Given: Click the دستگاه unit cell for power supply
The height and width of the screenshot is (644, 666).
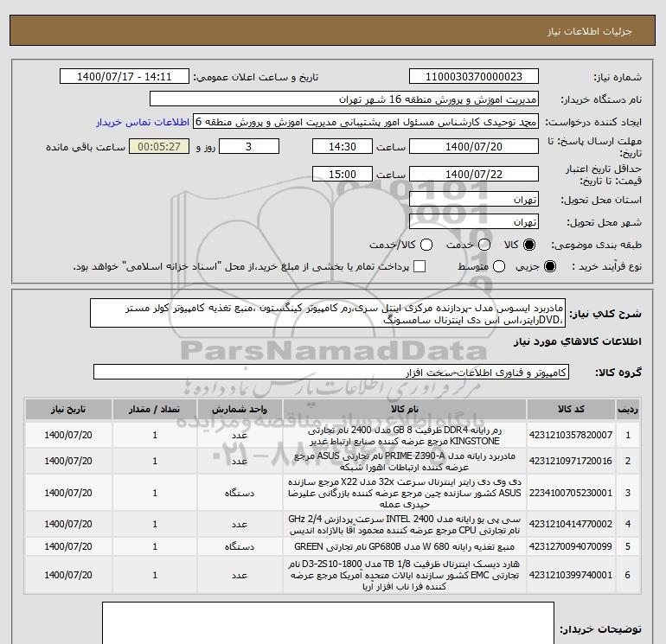Looking at the screenshot, I should point(240,546).
